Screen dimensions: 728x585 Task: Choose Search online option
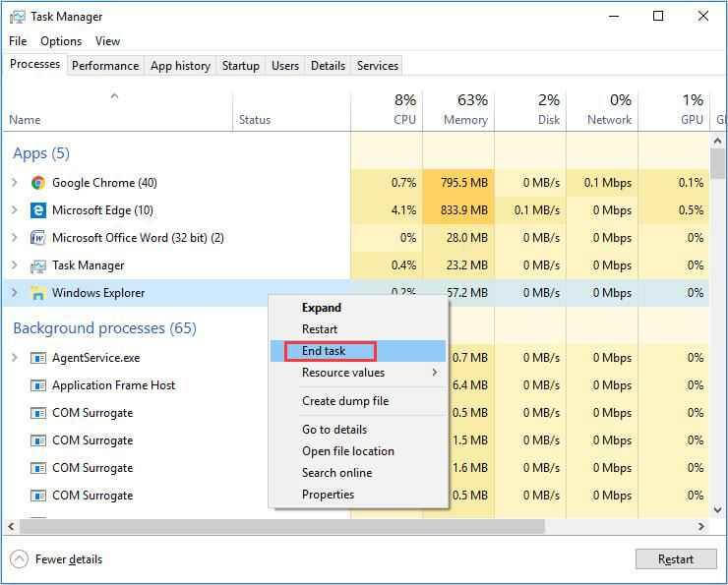(359, 473)
